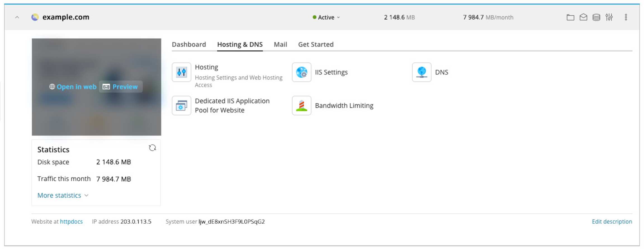Click the mail envelope icon
Viewport: 644px width, 250px height.
pyautogui.click(x=583, y=17)
